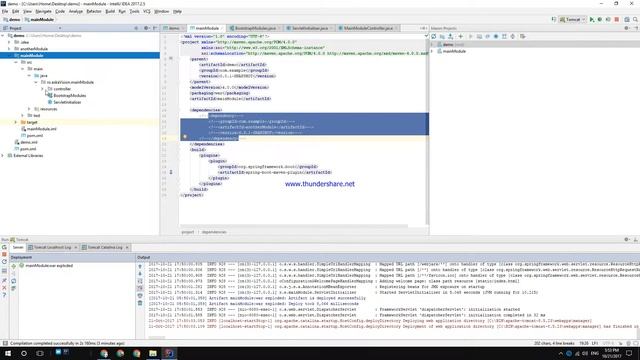Print the output with the printer icon
The image size is (640, 360).
140,296
